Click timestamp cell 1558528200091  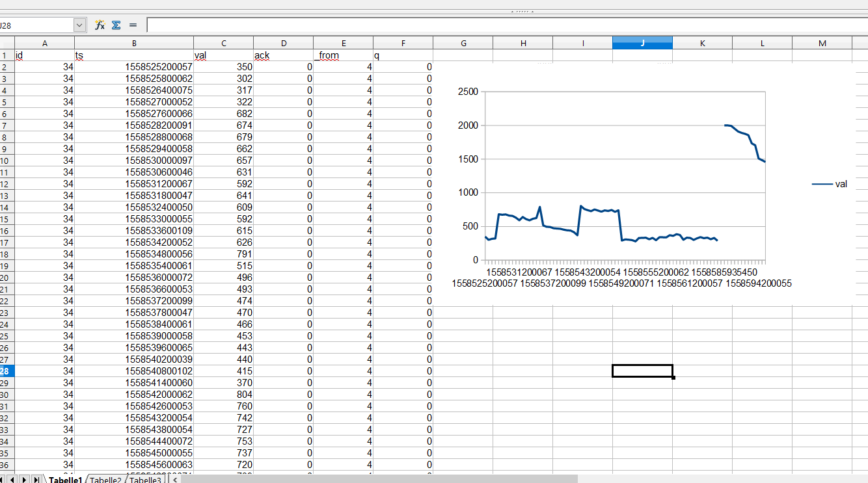click(x=134, y=125)
